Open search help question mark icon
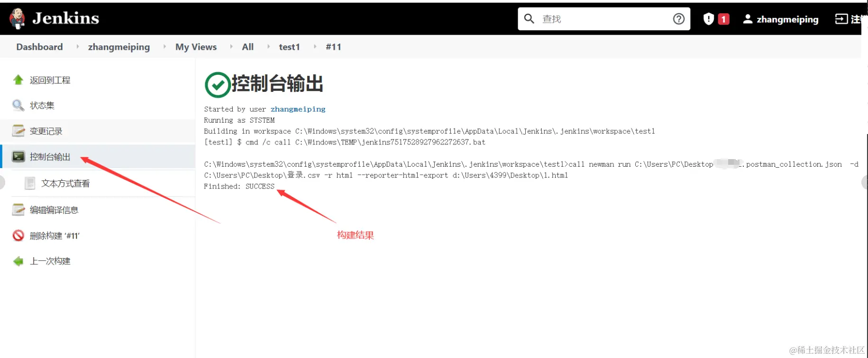This screenshot has height=358, width=868. (679, 19)
